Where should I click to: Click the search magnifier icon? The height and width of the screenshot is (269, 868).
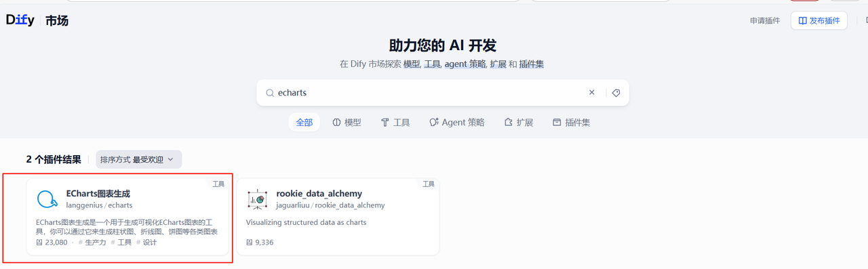269,93
